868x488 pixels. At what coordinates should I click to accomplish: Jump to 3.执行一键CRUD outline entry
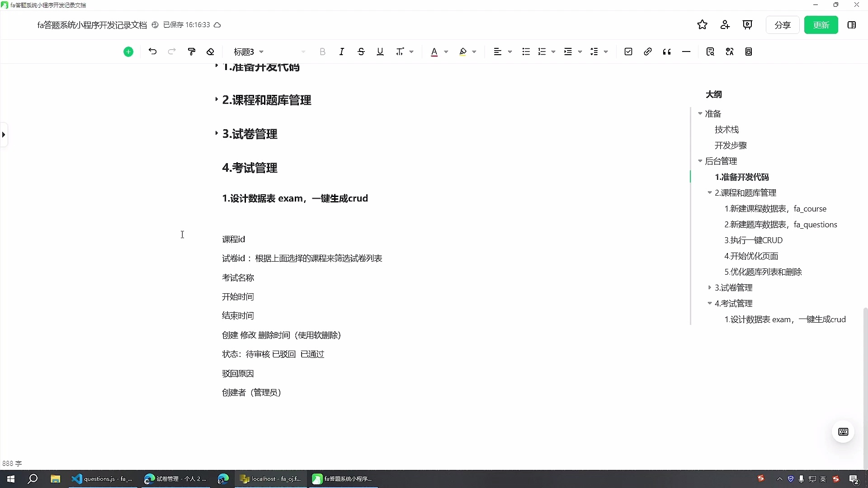click(753, 240)
